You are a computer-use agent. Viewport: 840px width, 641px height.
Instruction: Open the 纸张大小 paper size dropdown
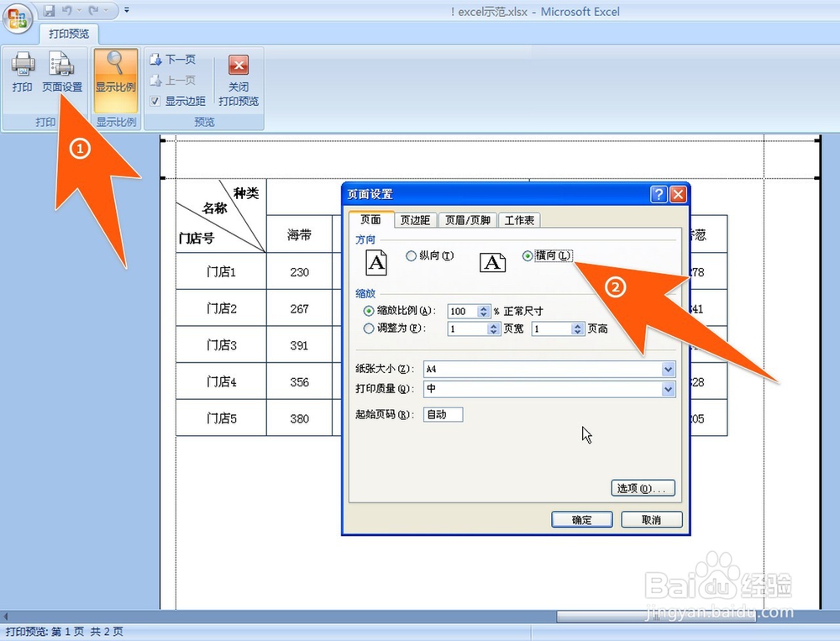pos(668,369)
